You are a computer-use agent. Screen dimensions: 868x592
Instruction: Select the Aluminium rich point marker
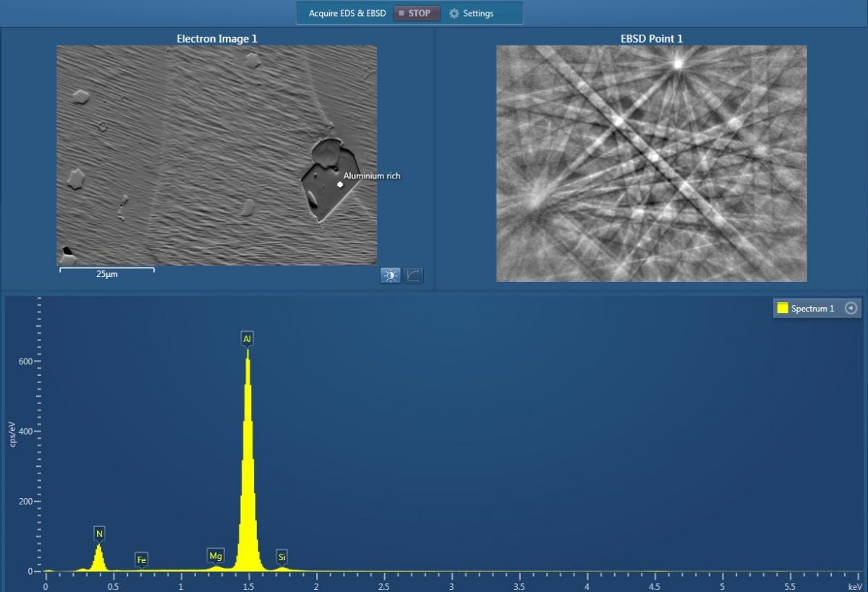point(339,184)
